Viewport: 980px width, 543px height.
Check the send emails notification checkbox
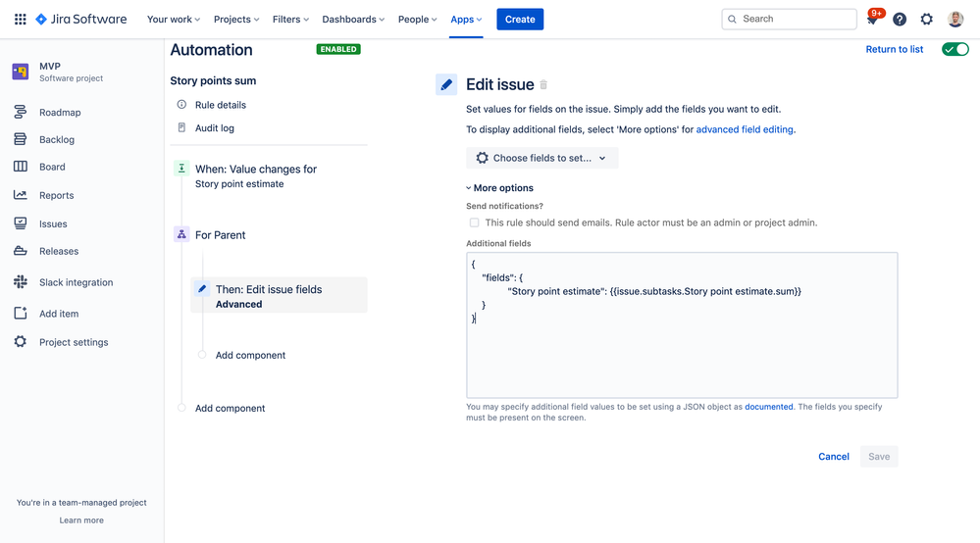(475, 222)
